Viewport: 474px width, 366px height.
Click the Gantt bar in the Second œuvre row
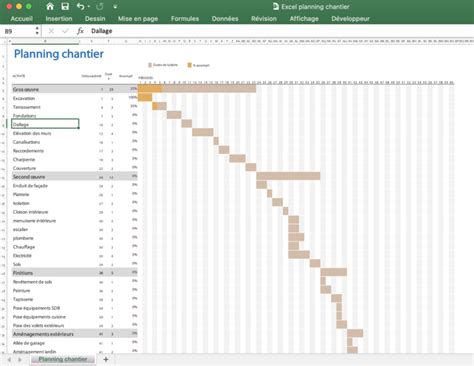point(288,176)
